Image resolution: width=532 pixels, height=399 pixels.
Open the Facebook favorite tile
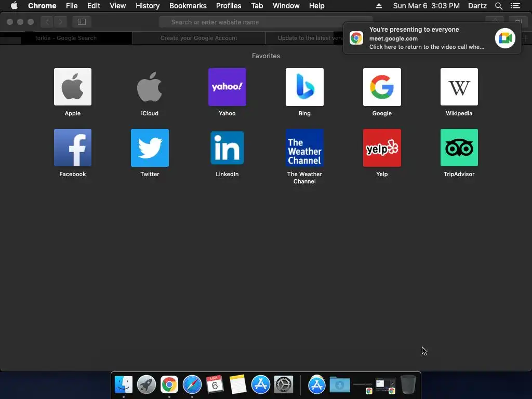73,148
